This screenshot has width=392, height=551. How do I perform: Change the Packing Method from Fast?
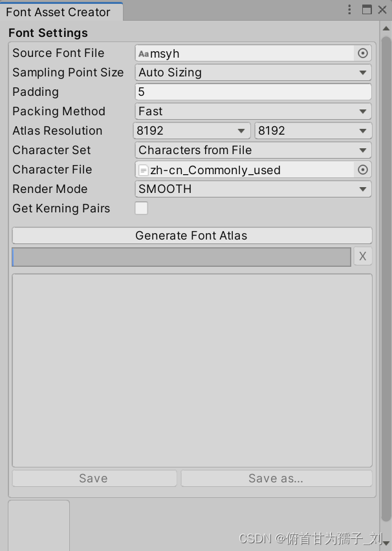pyautogui.click(x=252, y=111)
